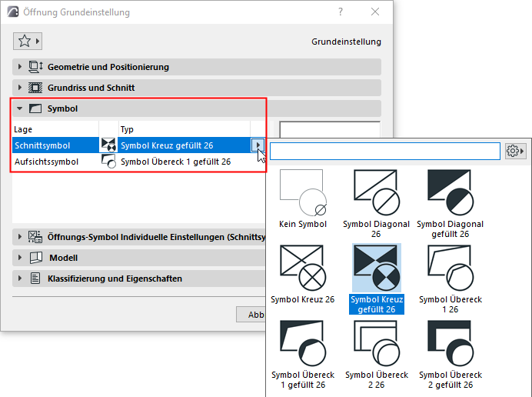Click the Schnittsymbol row preview icon
532x397 pixels.
[108, 145]
